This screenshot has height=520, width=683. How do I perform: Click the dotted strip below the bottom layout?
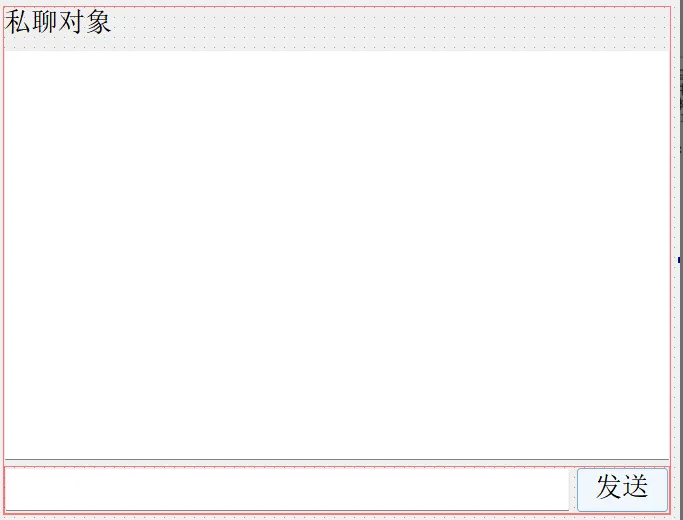coord(337,517)
